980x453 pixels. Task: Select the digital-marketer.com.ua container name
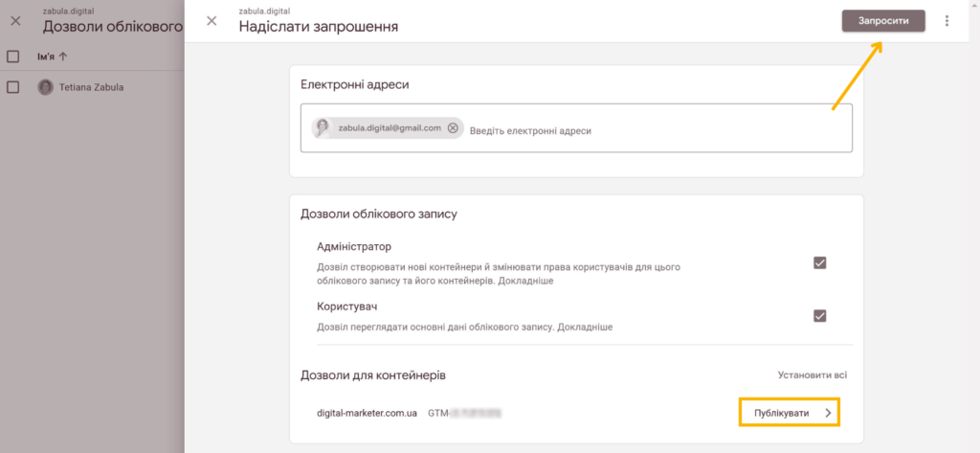[x=367, y=414]
